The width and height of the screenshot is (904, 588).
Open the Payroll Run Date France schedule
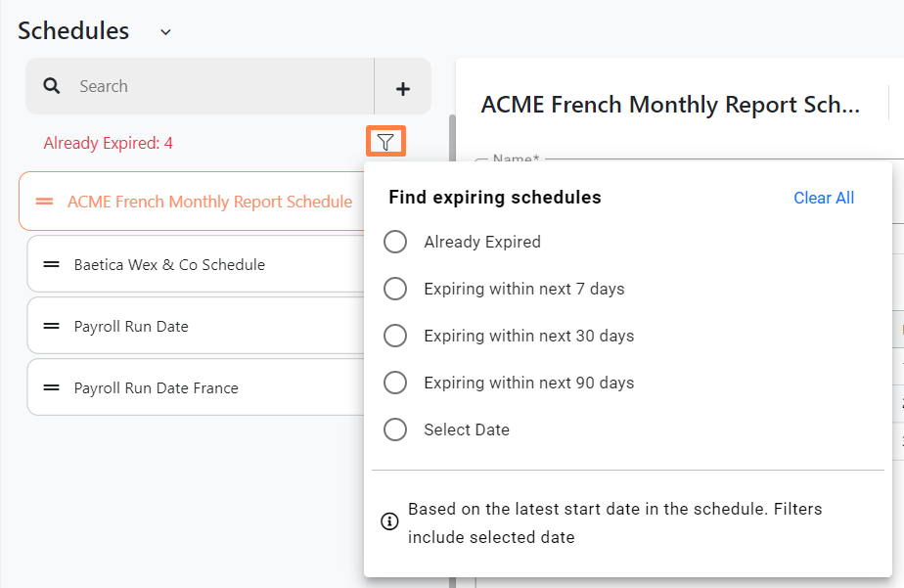coord(156,387)
